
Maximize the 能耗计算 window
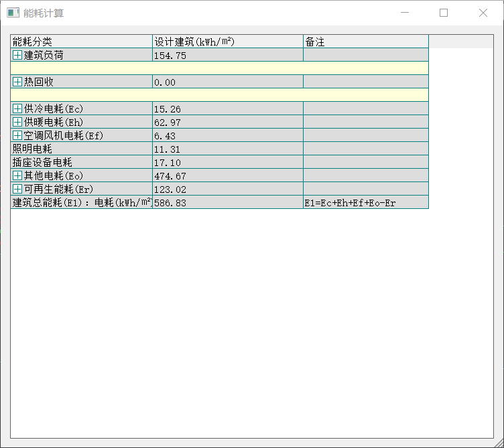click(x=444, y=13)
